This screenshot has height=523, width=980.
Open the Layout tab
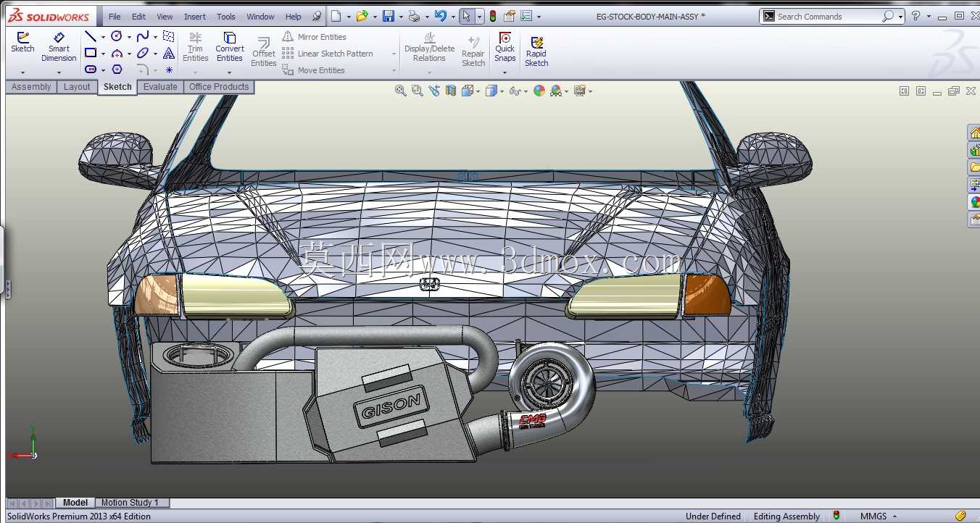tap(77, 87)
